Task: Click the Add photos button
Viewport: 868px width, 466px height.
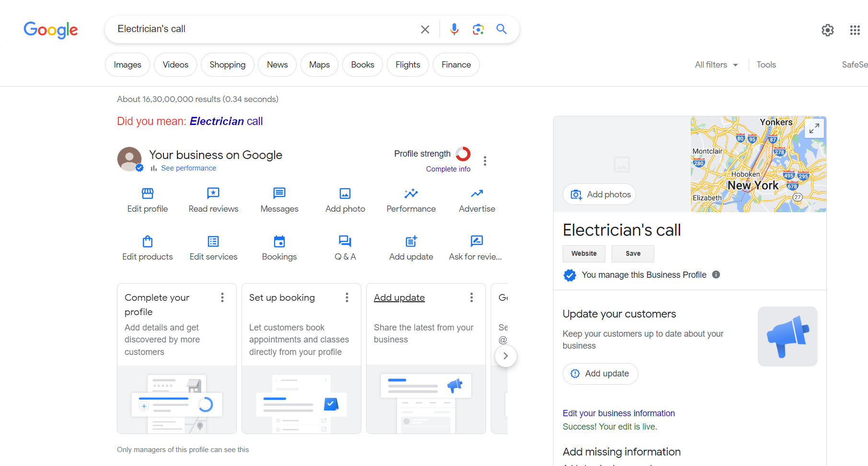Action: coord(600,194)
